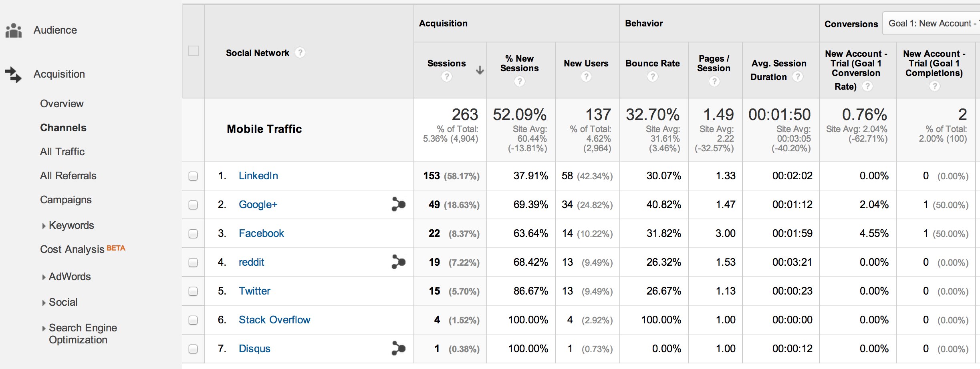The image size is (980, 369).
Task: Open the Channels report in sidebar
Action: pos(63,128)
